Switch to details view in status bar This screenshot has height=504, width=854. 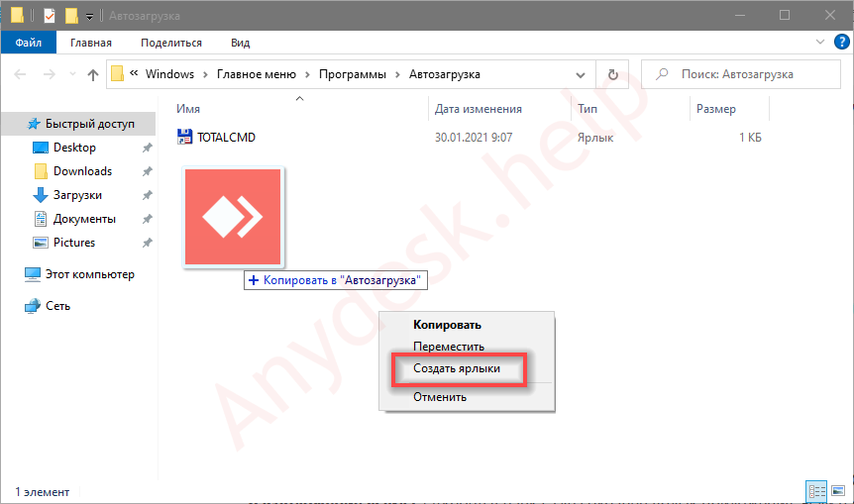point(817,491)
